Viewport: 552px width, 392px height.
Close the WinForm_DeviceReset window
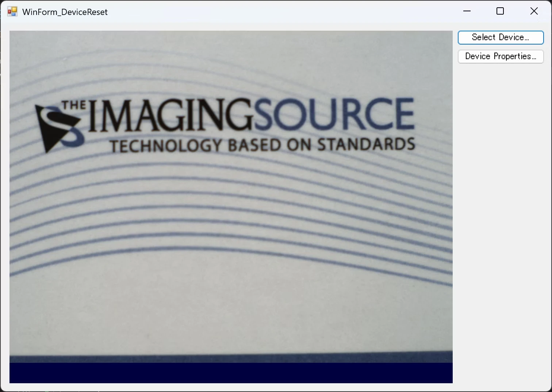click(x=534, y=11)
